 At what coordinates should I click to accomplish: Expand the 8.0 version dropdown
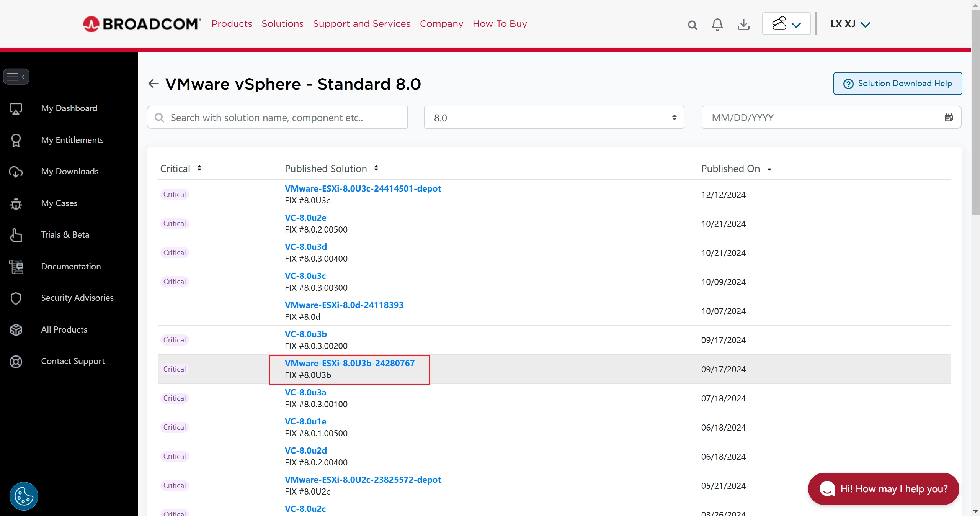coord(554,118)
